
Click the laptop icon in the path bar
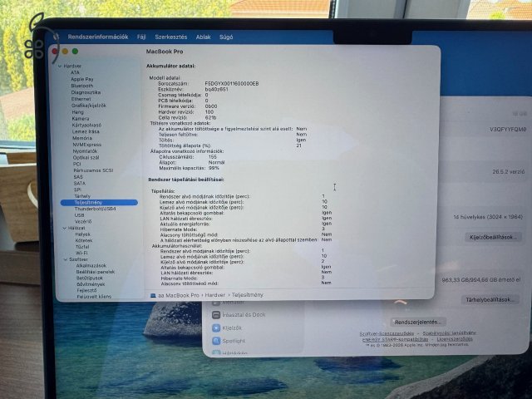[x=153, y=296]
